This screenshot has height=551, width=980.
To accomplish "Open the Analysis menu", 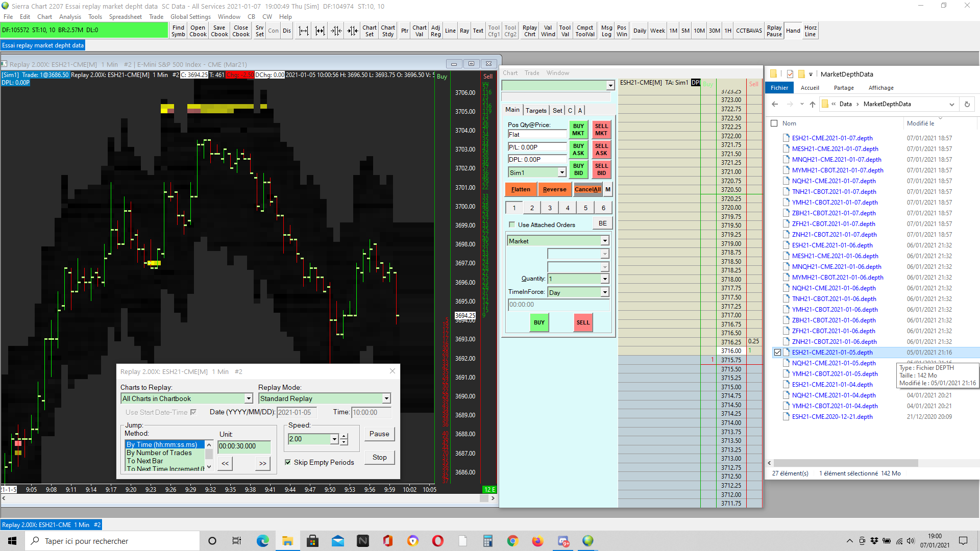I will pyautogui.click(x=70, y=17).
